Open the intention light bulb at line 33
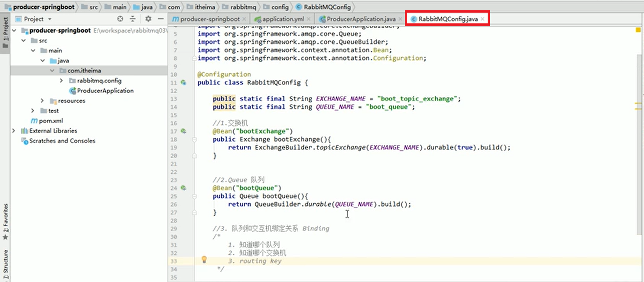644x282 pixels. (x=204, y=259)
